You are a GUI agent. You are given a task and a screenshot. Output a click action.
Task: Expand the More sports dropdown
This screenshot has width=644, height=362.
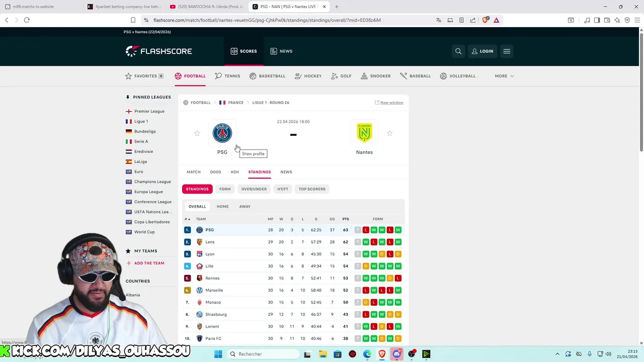coord(504,76)
